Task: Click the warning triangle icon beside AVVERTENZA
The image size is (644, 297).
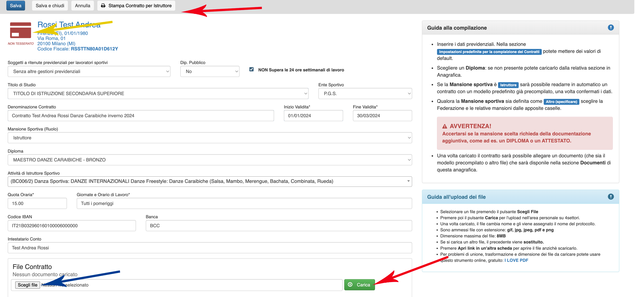Action: click(x=445, y=126)
